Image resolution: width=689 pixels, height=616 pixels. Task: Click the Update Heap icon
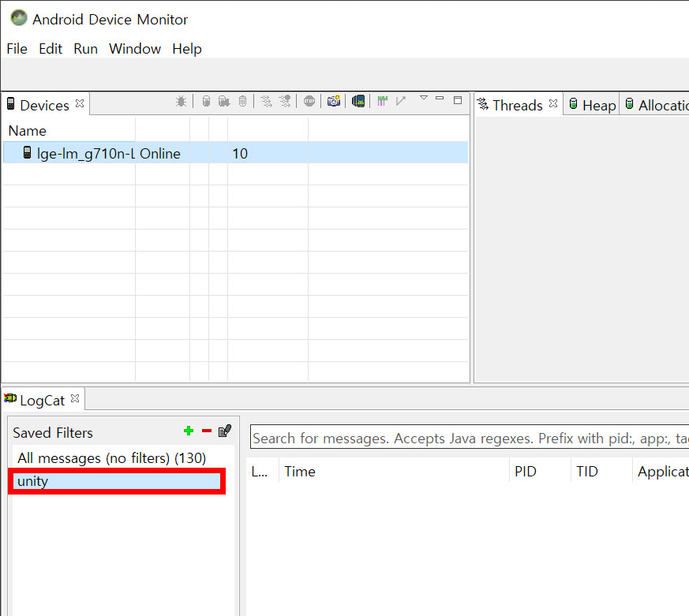point(206,102)
